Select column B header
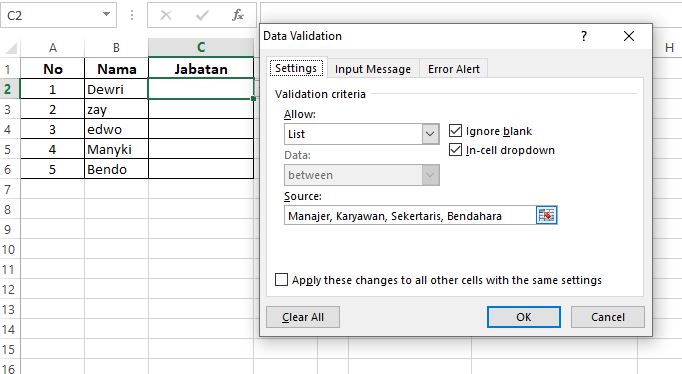The width and height of the screenshot is (682, 374). [x=117, y=47]
